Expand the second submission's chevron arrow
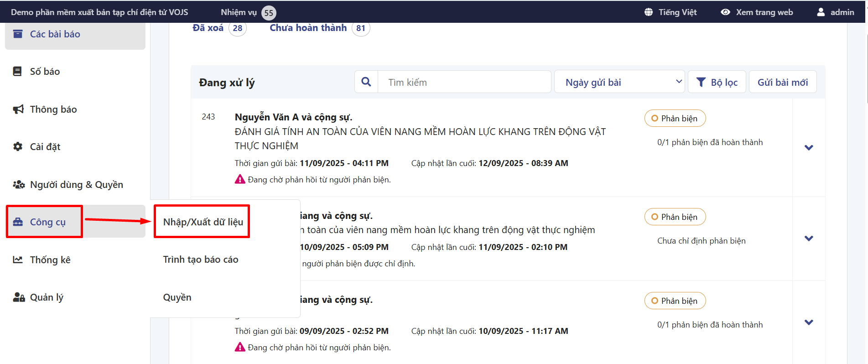This screenshot has height=364, width=868. 809,239
